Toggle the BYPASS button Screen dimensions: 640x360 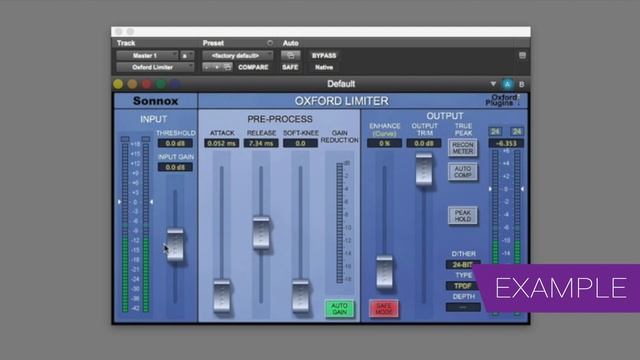[324, 56]
